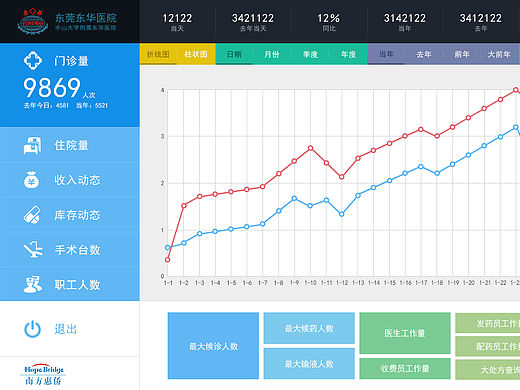The height and width of the screenshot is (390, 520).
Task: Click the 东莞东华医院 title text
Action: (86, 18)
